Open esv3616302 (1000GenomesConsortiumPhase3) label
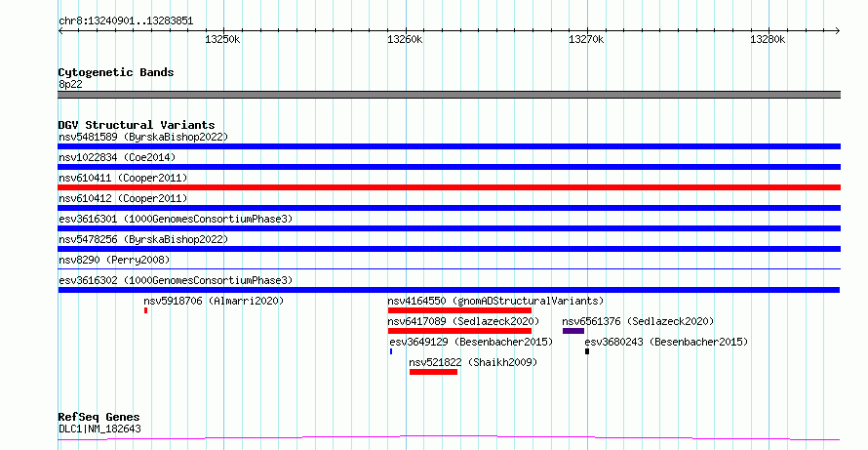The height and width of the screenshot is (450, 868). pos(176,280)
